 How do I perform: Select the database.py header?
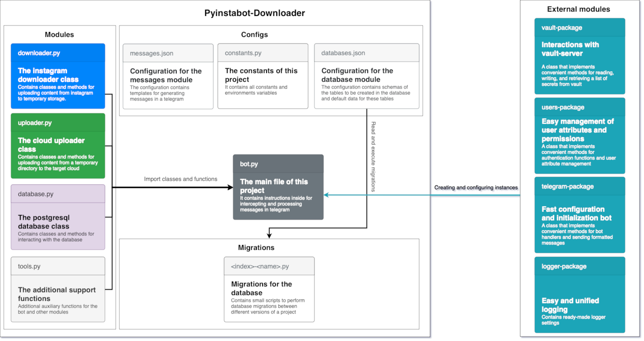point(58,194)
